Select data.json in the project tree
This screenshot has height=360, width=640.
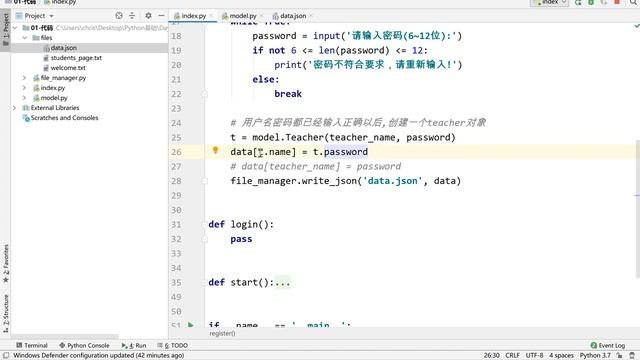click(x=64, y=48)
